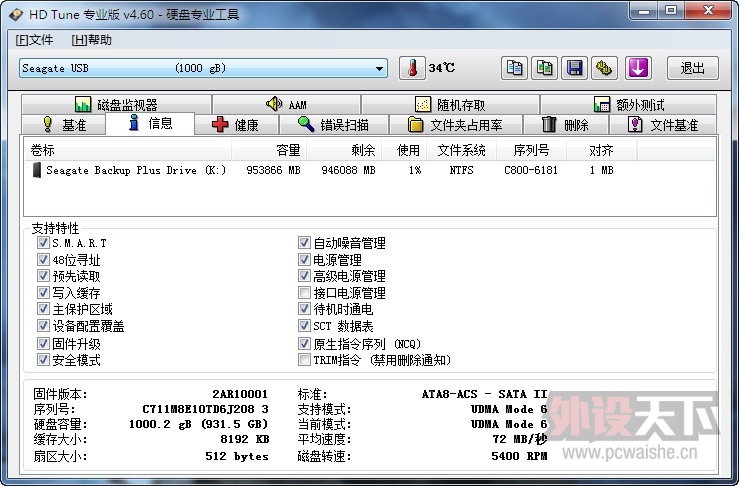Toggle the 自动噪音管理 checkbox
This screenshot has height=486, width=739.
pos(304,243)
